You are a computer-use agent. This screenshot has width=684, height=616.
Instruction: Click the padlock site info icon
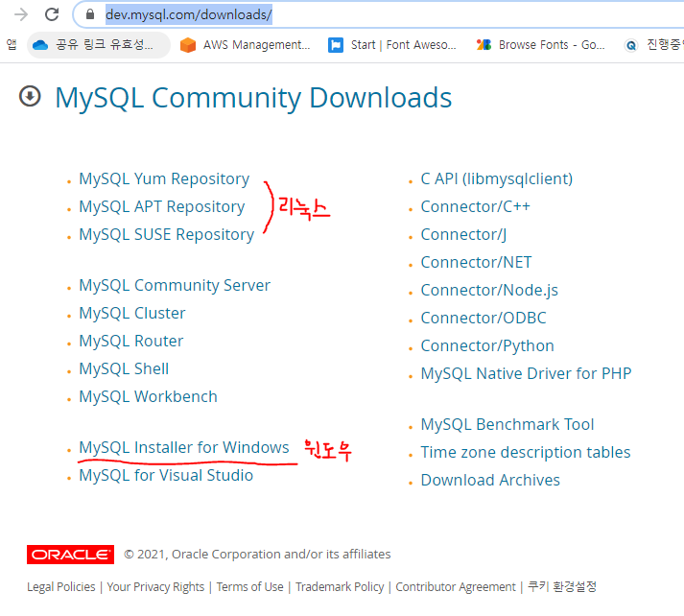[90, 14]
